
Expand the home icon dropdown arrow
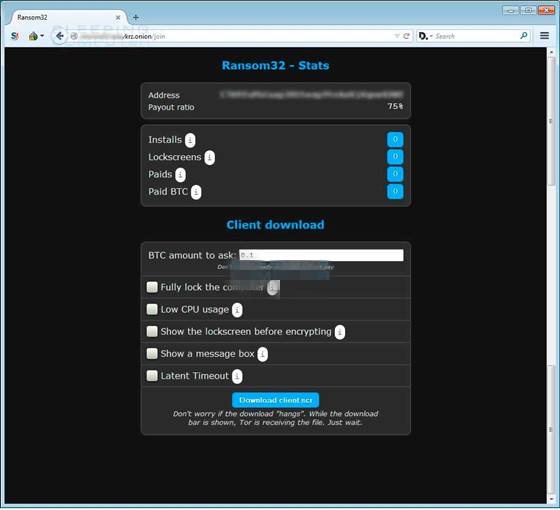tap(42, 36)
